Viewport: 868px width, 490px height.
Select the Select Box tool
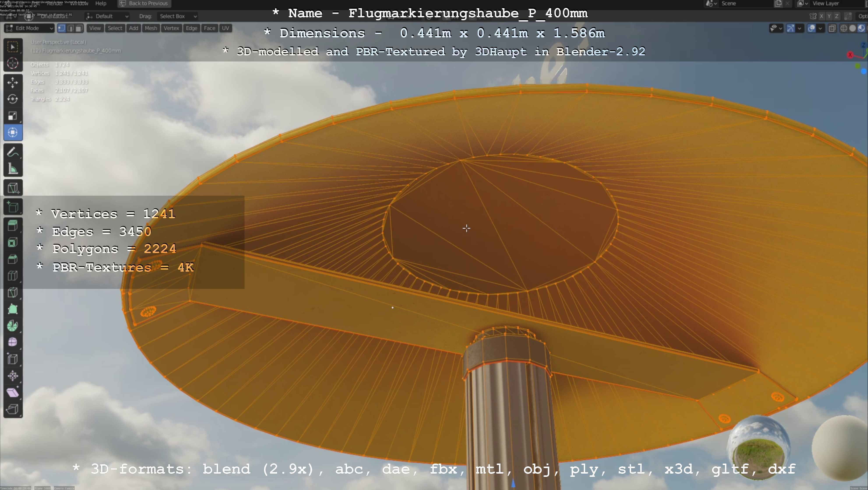click(13, 47)
